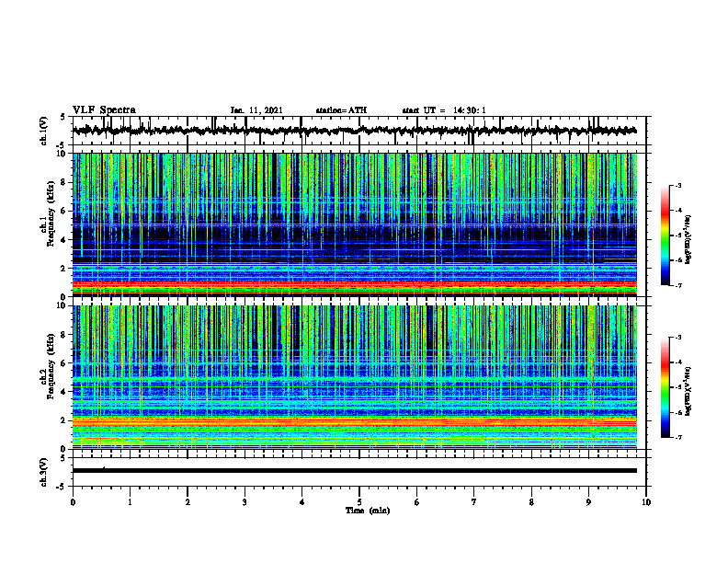The height and width of the screenshot is (563, 728).
Task: Click inside the ch.2 spectrogram panel
Action: point(354,377)
